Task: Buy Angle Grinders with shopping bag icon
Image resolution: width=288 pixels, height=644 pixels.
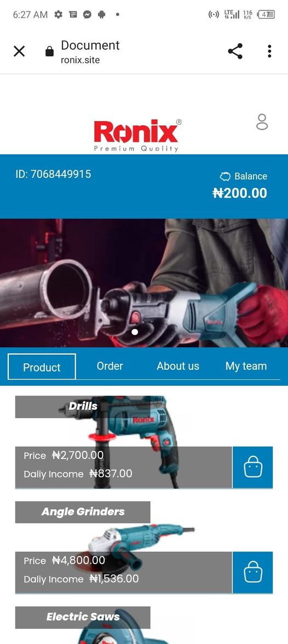Action: coord(252,572)
